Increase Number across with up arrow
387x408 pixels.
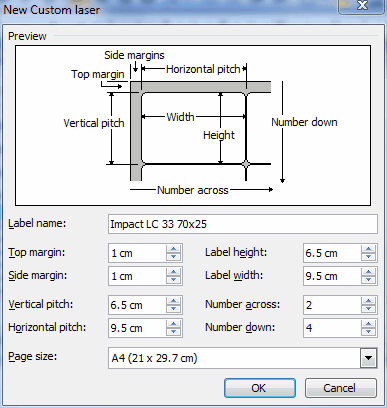coord(368,301)
